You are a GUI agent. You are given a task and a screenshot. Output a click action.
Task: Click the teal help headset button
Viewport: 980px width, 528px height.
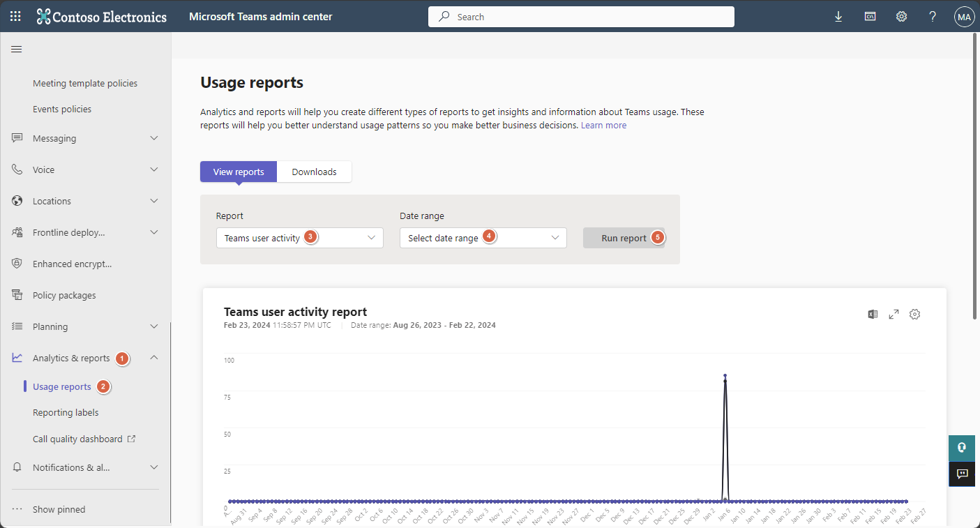[962, 448]
